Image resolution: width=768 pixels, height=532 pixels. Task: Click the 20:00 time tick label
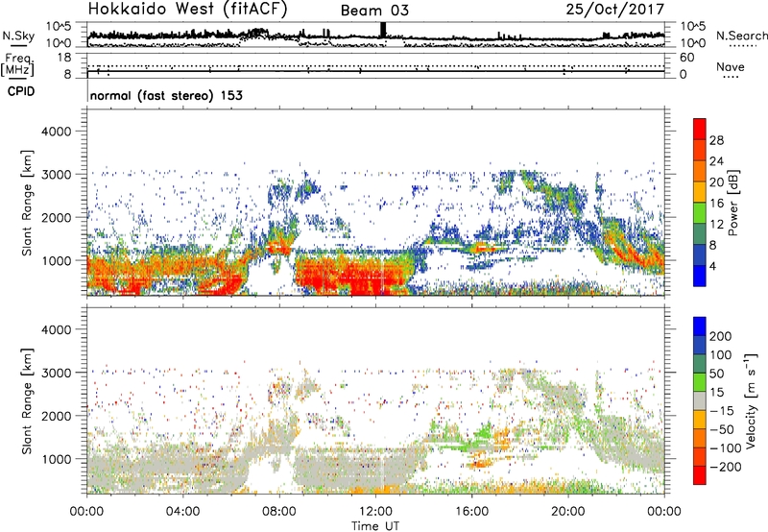coord(567,512)
